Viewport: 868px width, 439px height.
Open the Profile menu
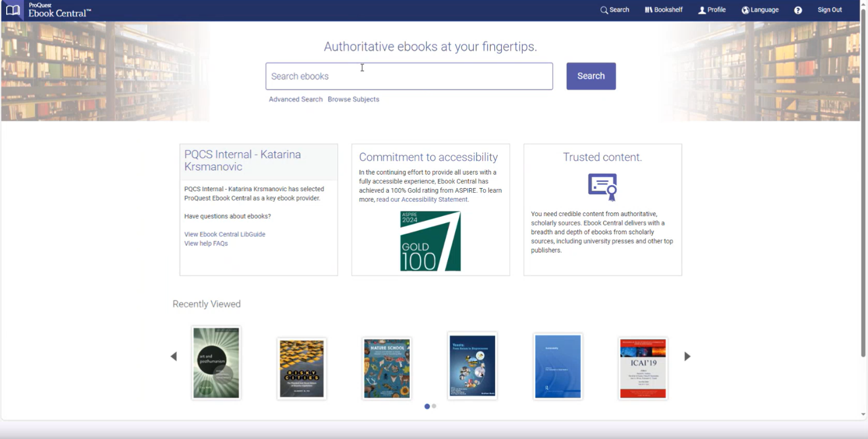712,10
